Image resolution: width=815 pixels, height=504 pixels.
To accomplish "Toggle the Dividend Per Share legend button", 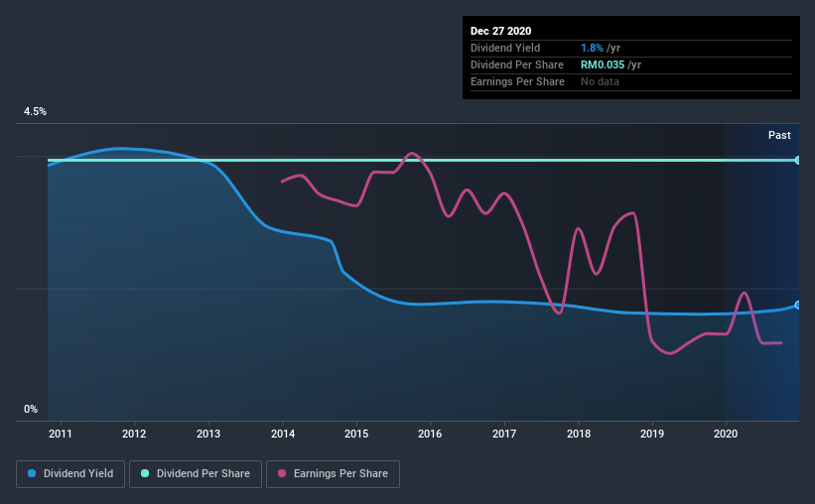I will click(x=196, y=474).
